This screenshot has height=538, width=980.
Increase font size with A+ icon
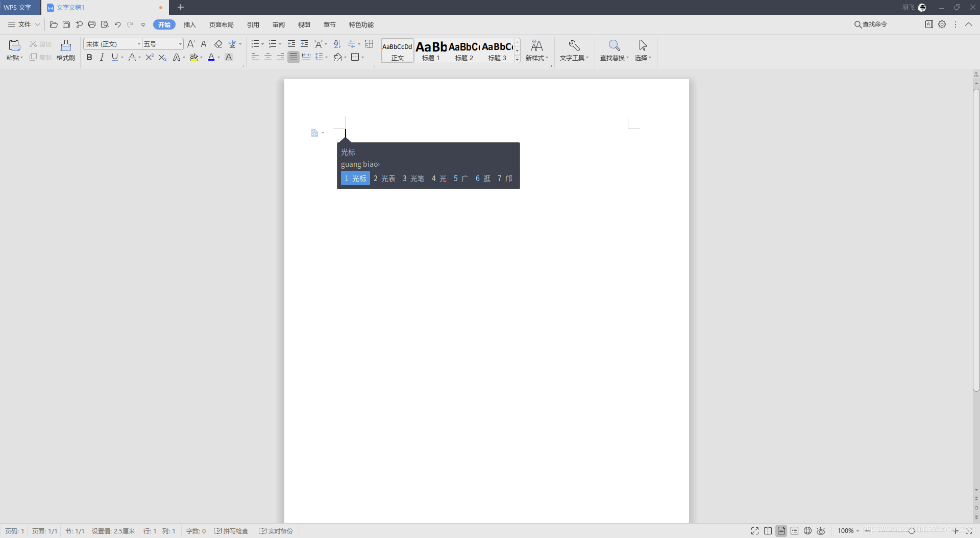pos(191,44)
